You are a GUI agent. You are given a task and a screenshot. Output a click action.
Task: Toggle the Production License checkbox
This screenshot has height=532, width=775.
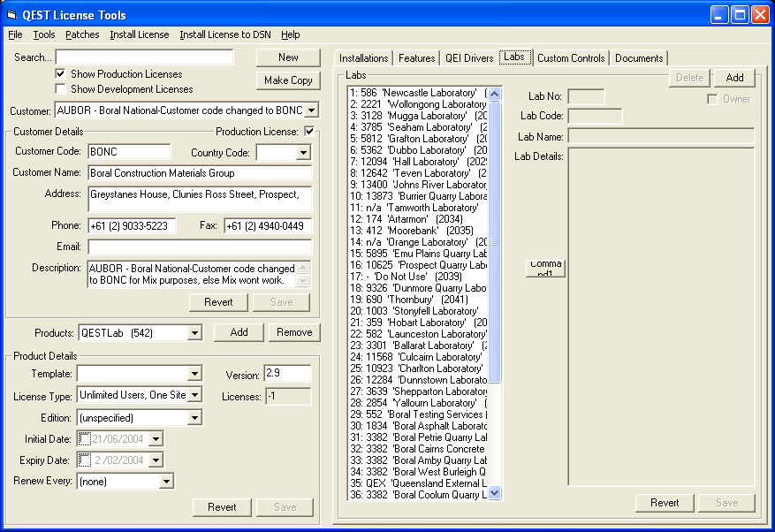(309, 132)
